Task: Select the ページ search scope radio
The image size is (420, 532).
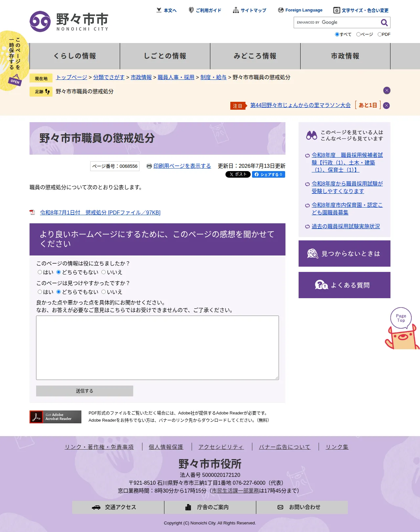Action: pos(358,34)
